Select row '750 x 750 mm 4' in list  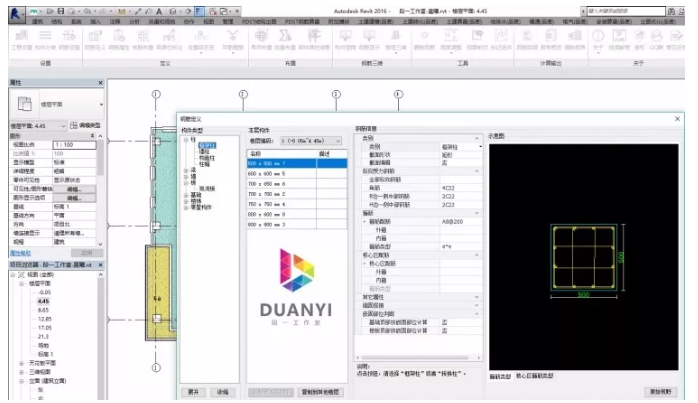coord(297,204)
